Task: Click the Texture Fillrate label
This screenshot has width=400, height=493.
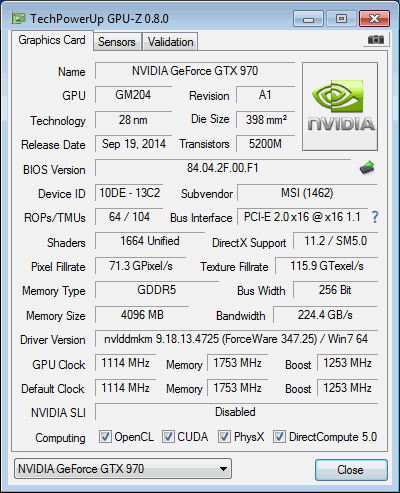Action: (x=234, y=267)
